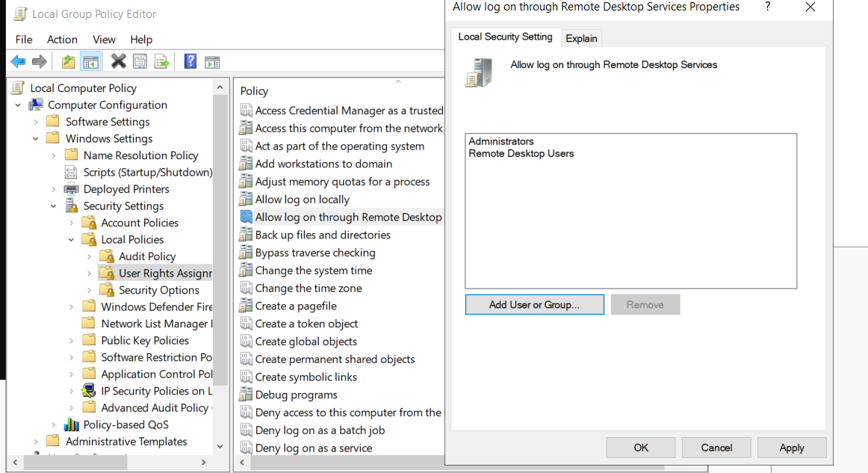Click the tree pane vertical scrollbar down arrow
This screenshot has height=473, width=868.
pos(220,446)
